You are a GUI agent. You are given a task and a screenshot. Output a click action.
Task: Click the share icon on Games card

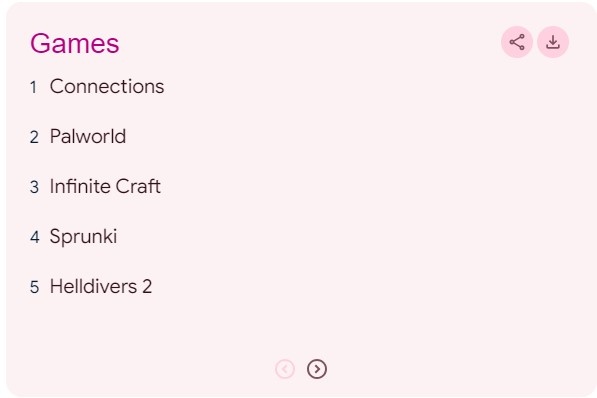tap(517, 42)
